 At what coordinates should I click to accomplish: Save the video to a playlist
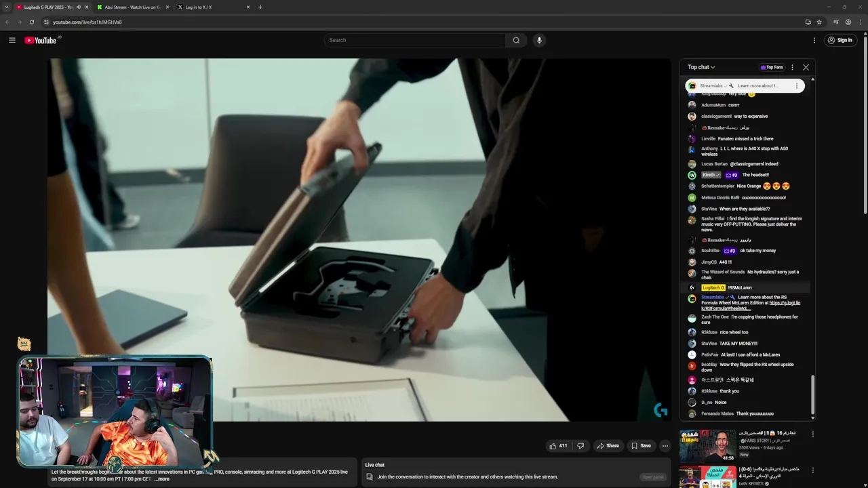(641, 445)
